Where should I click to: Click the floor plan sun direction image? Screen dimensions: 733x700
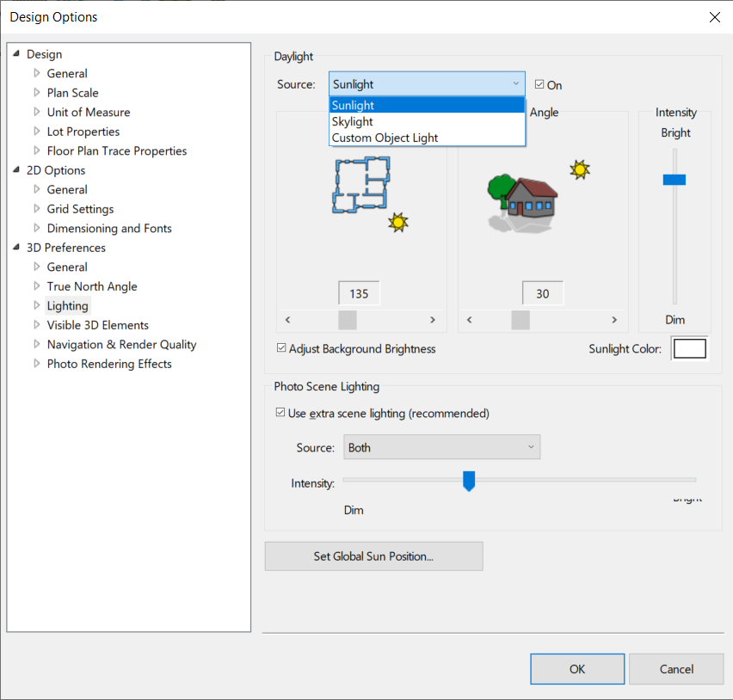370,194
